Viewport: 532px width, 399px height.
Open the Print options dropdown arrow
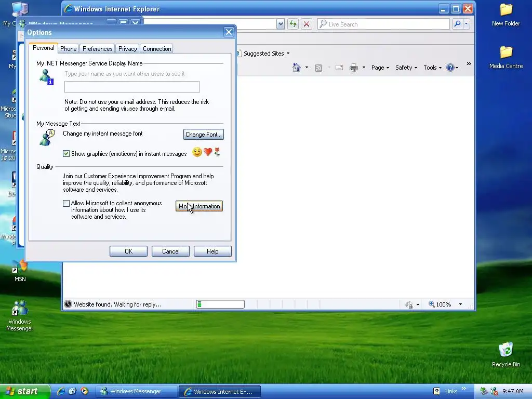coord(364,68)
